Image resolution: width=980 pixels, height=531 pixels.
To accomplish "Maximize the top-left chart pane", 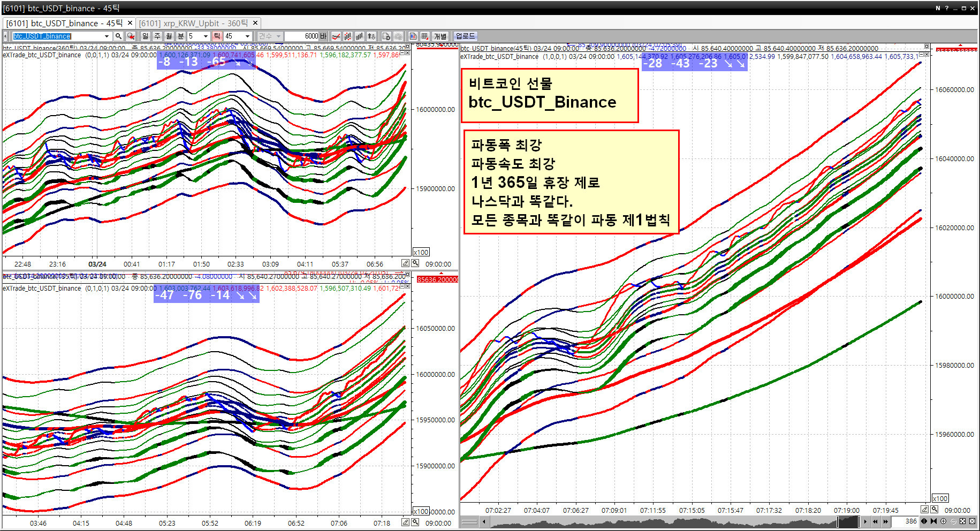I will [407, 47].
